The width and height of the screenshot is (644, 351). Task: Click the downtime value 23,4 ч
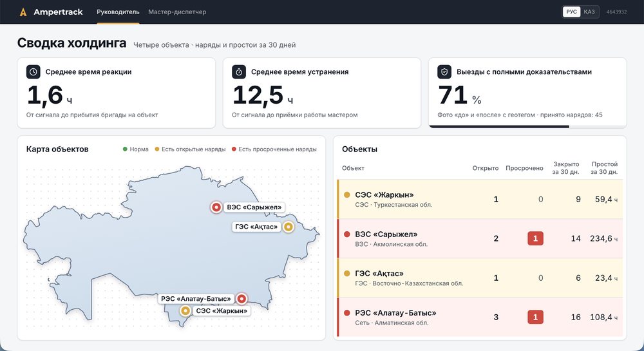(x=606, y=278)
